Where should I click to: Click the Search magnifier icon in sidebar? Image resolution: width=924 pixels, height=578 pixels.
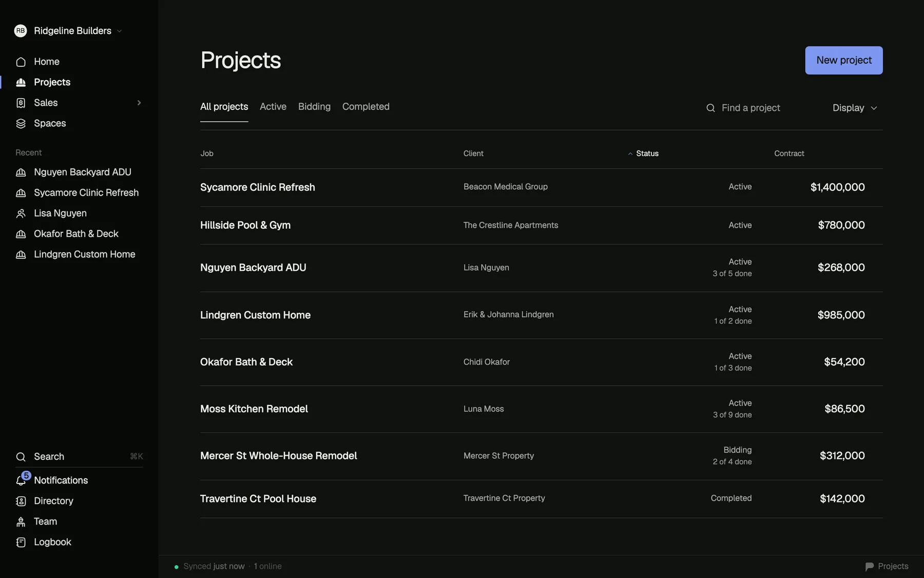[21, 457]
